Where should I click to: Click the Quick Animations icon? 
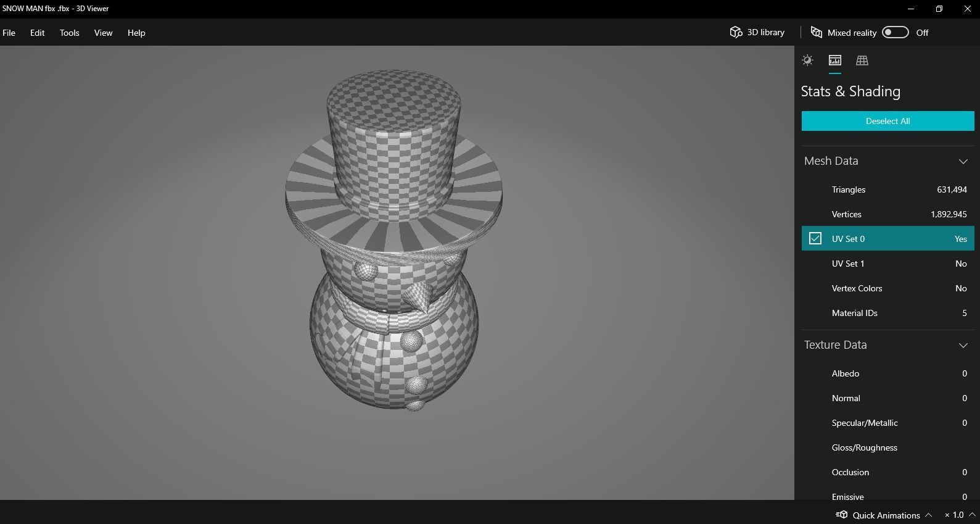point(842,515)
